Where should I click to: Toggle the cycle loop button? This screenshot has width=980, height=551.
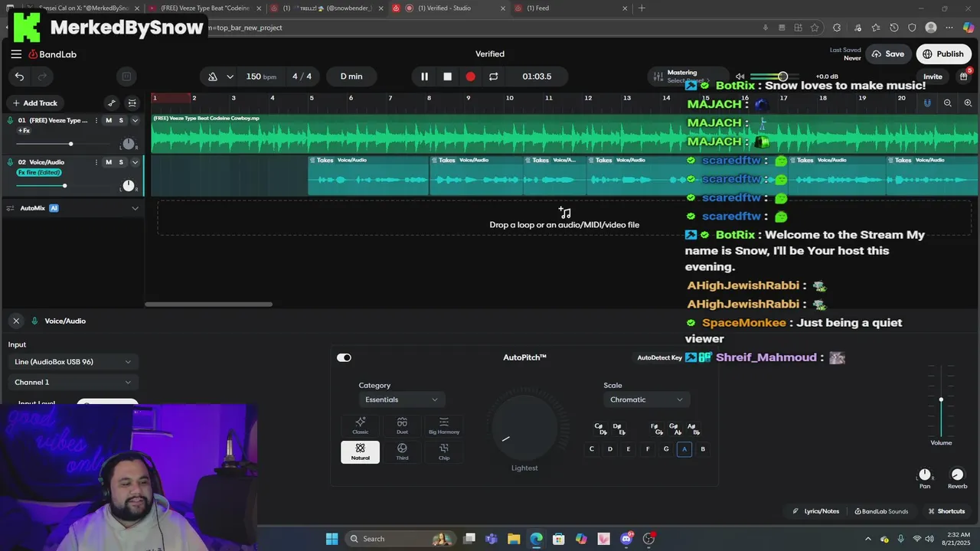point(493,77)
